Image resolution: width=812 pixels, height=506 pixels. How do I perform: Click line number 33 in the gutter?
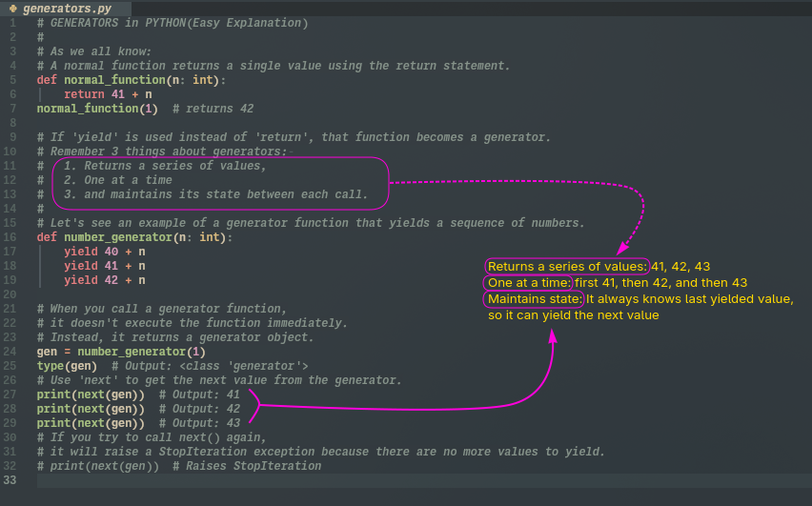(x=10, y=480)
